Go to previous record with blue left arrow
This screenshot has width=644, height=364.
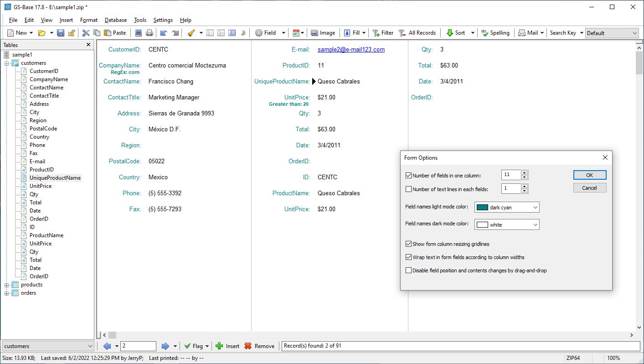click(107, 346)
